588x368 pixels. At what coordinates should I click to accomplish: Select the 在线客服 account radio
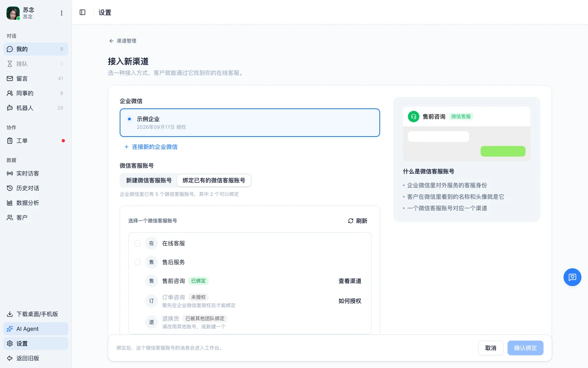coord(138,243)
